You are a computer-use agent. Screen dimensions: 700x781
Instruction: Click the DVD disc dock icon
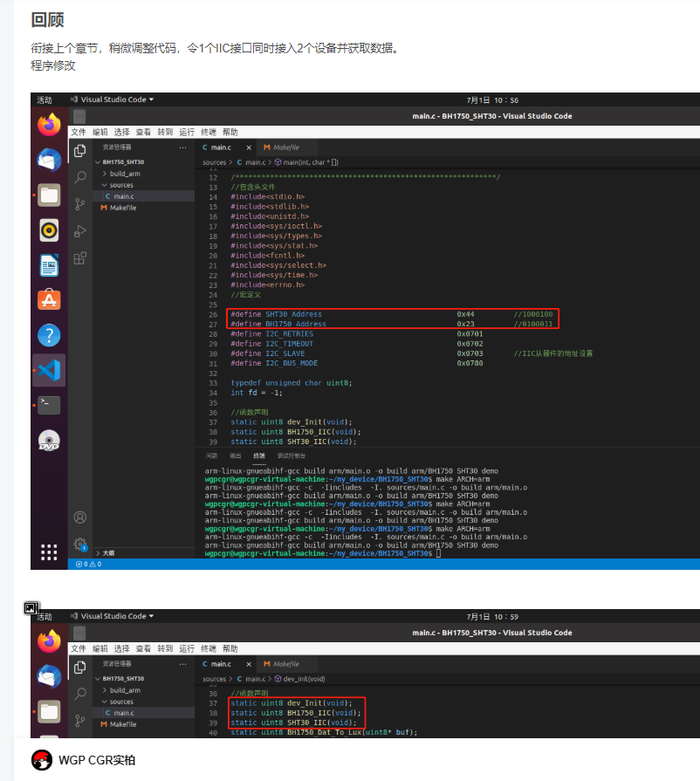click(x=49, y=441)
